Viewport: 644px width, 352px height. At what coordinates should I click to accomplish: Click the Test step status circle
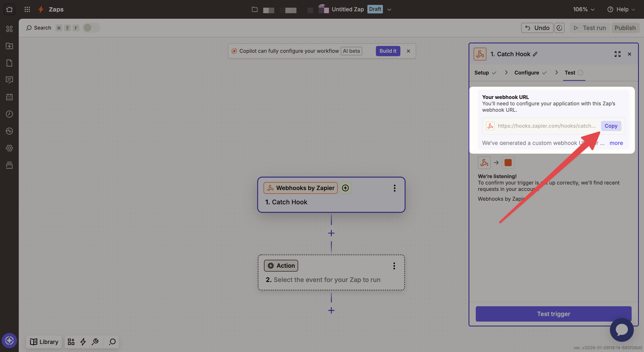581,73
